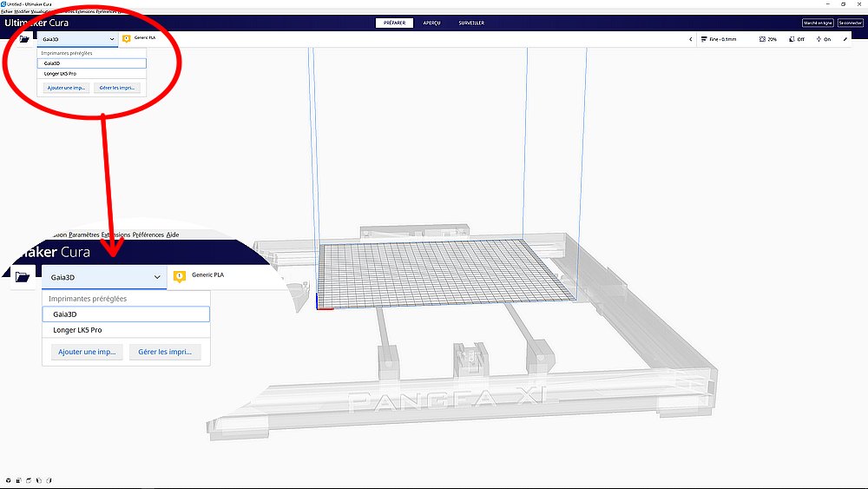Minimize the Ultimaker Cura window

pos(828,3)
